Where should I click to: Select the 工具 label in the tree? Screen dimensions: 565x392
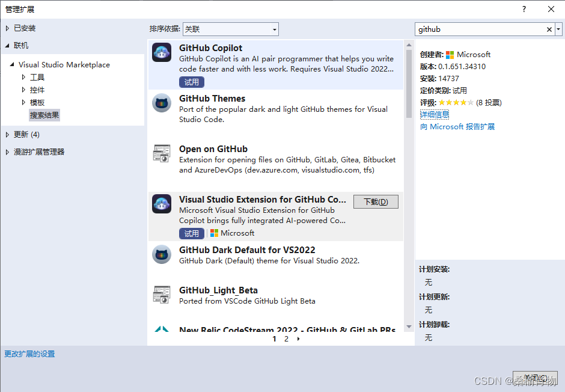37,77
